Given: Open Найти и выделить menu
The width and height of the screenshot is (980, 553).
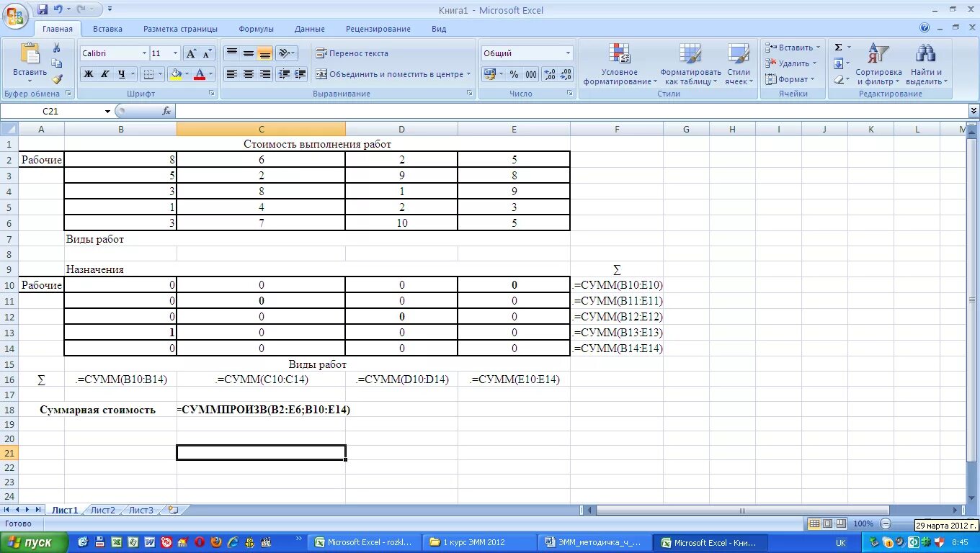Looking at the screenshot, I should tap(926, 64).
